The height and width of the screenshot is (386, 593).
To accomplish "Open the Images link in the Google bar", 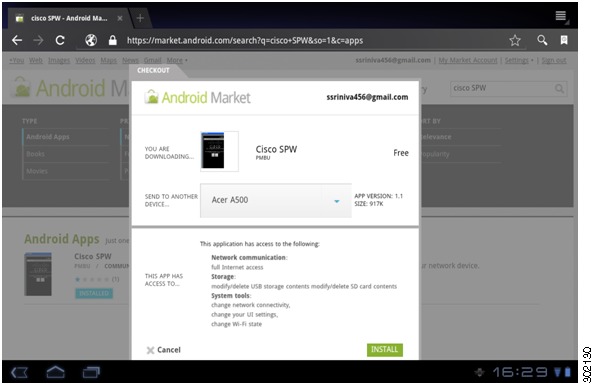I will pos(59,60).
